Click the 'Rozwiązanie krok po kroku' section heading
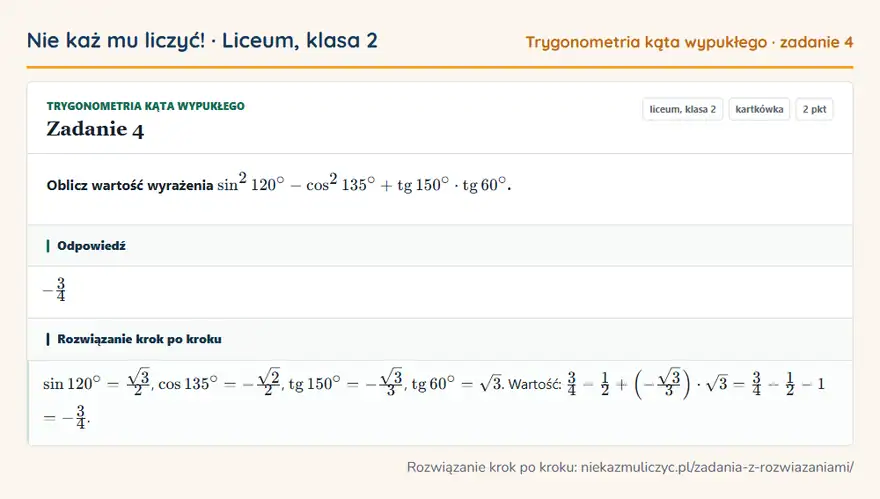Image resolution: width=880 pixels, height=499 pixels. 139,339
